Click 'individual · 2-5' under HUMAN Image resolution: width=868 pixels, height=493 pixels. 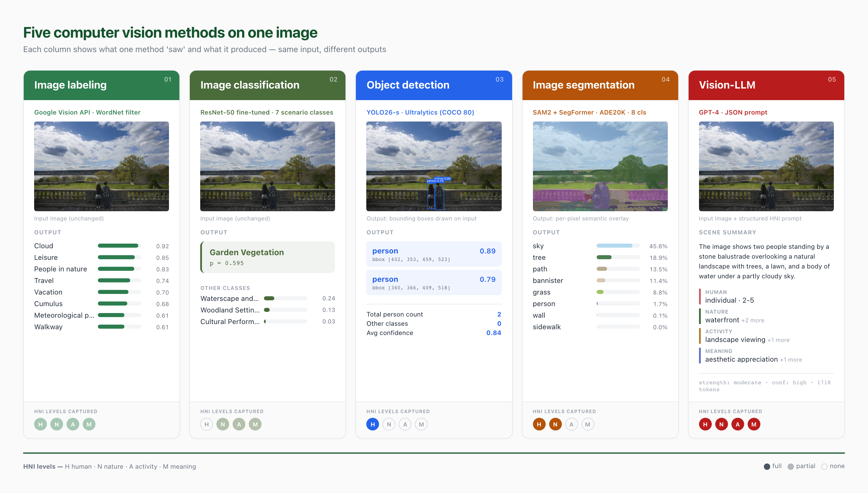click(x=729, y=300)
